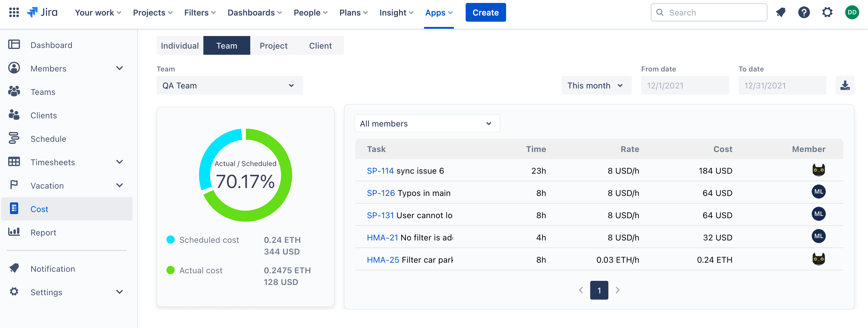
Task: Click the next page arrow button
Action: pyautogui.click(x=618, y=290)
